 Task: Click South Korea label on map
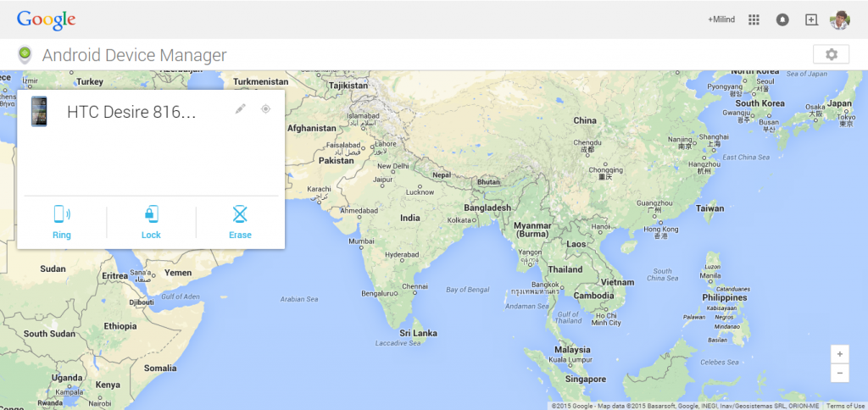click(x=759, y=103)
